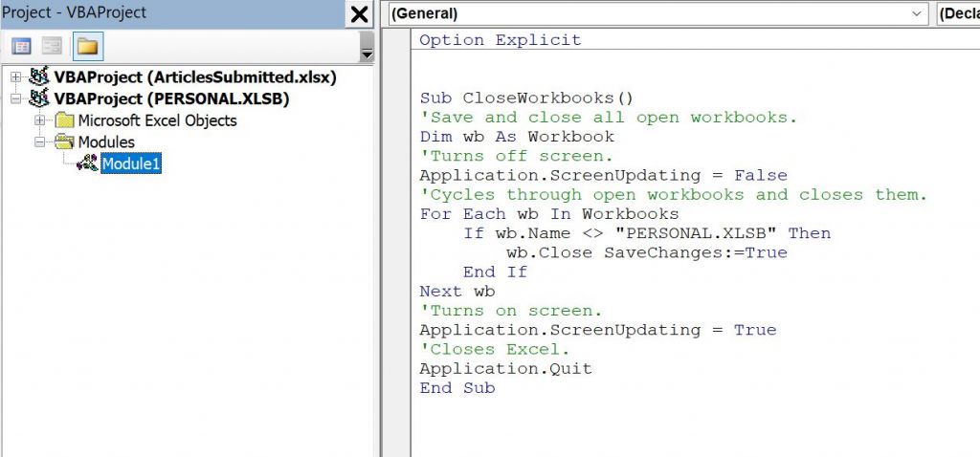Click the PERSONAL.XLSB project icon
The height and width of the screenshot is (457, 980).
point(40,98)
